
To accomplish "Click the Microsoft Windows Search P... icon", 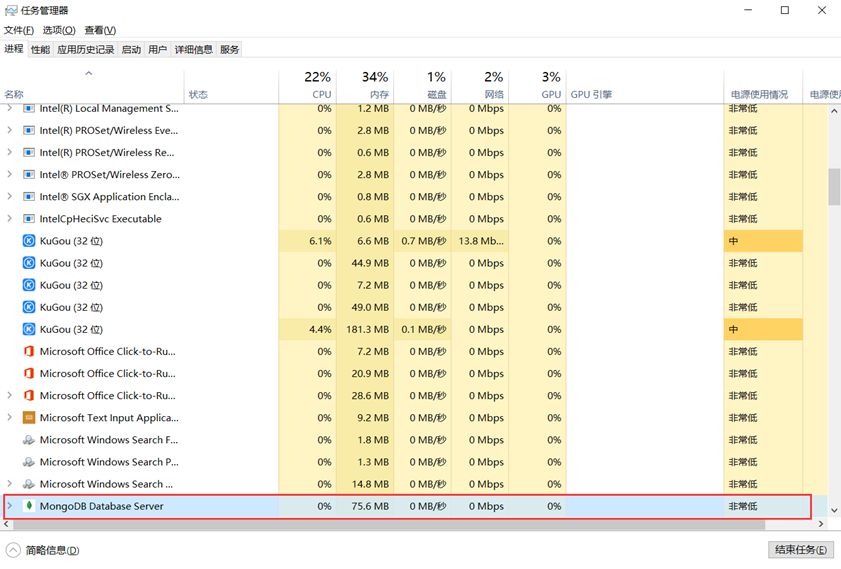I will click(x=29, y=462).
